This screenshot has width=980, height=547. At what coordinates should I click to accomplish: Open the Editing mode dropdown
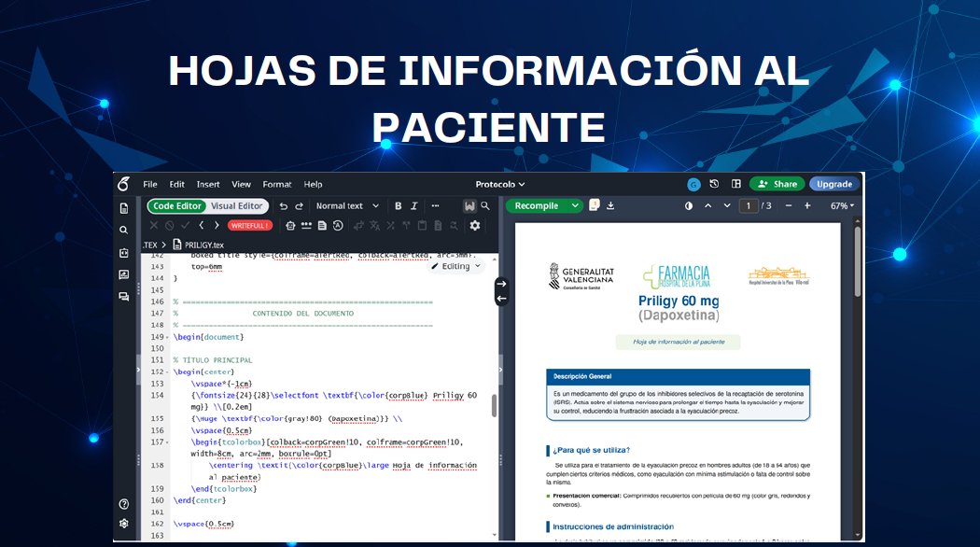(455, 266)
